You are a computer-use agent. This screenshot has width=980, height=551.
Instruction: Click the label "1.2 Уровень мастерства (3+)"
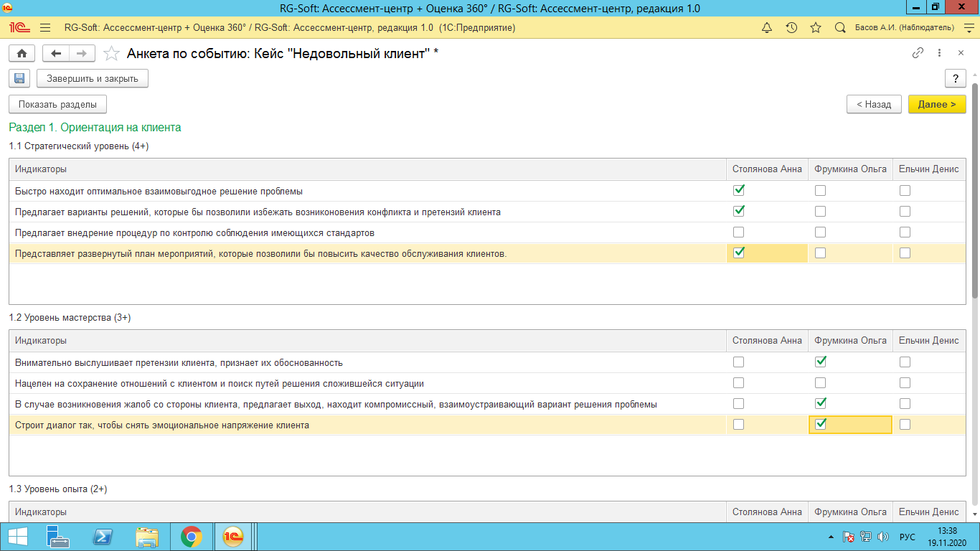coord(70,317)
